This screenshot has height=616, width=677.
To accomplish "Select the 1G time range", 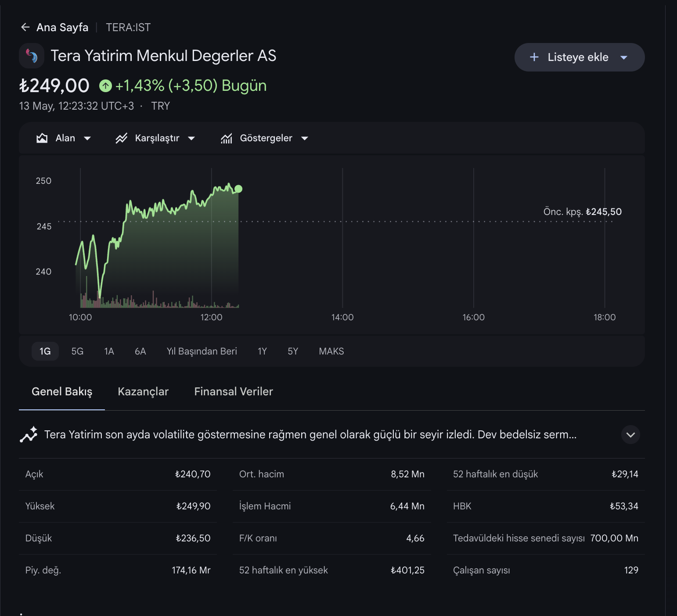I will [x=45, y=351].
